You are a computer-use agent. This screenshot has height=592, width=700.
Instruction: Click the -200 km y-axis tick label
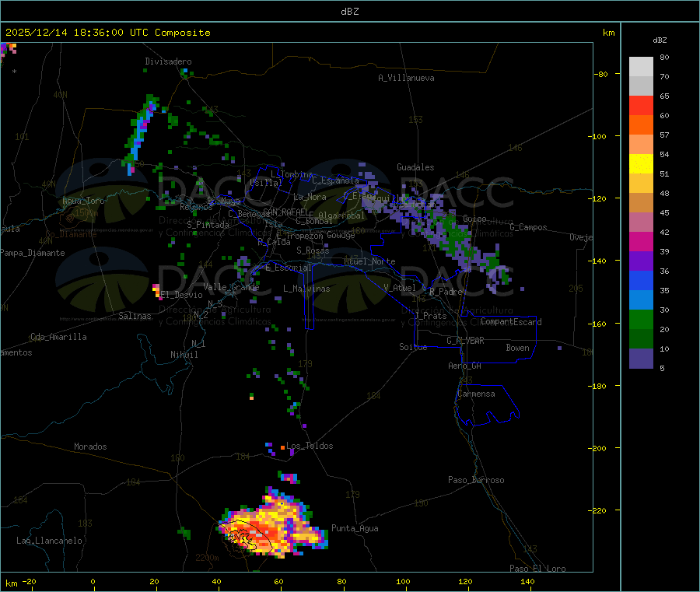[597, 448]
